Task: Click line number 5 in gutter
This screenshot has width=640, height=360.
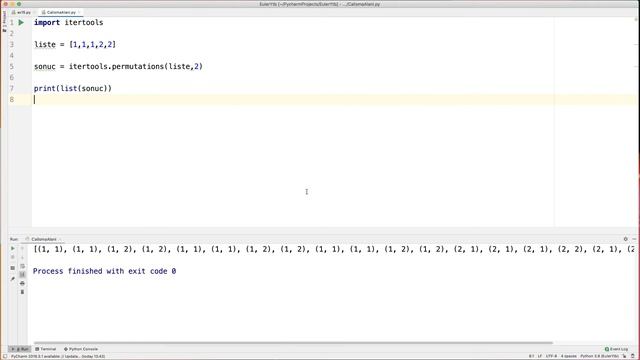Action: tap(12, 67)
